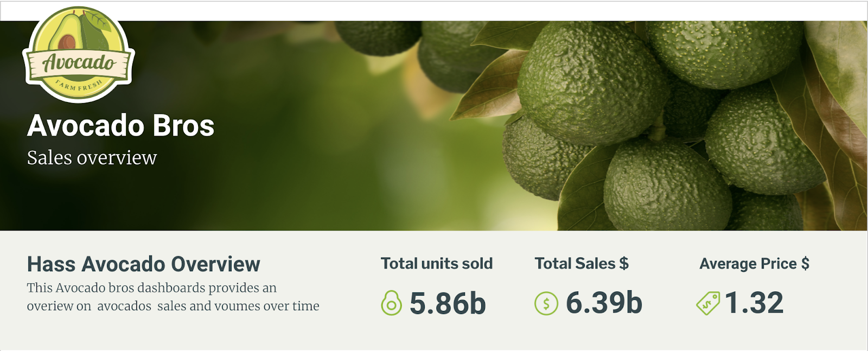Click the Avocado Farm Fresh logo badge
This screenshot has height=351, width=868.
tap(79, 54)
